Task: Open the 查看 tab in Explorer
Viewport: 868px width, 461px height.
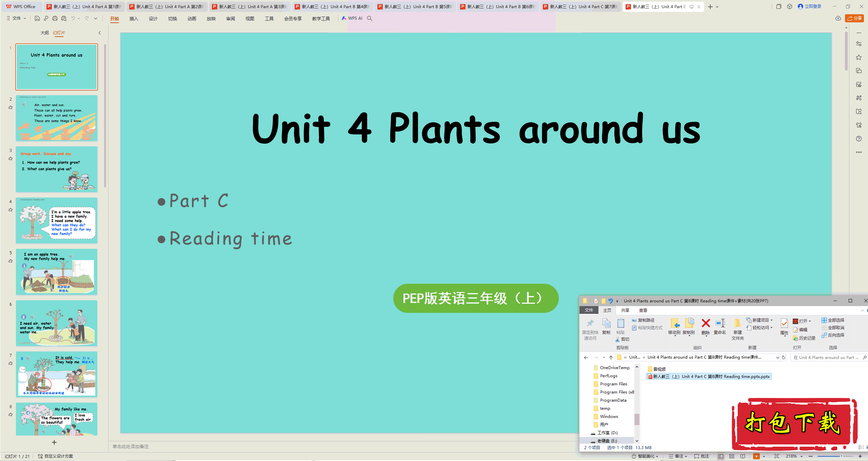Action: click(x=643, y=310)
